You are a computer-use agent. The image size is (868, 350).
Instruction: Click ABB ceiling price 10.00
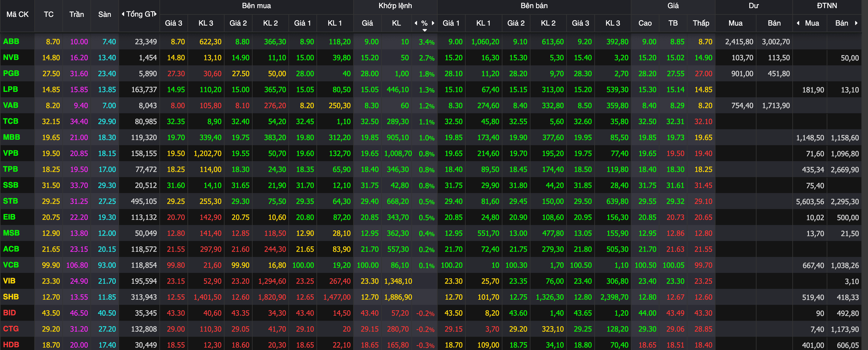(79, 42)
